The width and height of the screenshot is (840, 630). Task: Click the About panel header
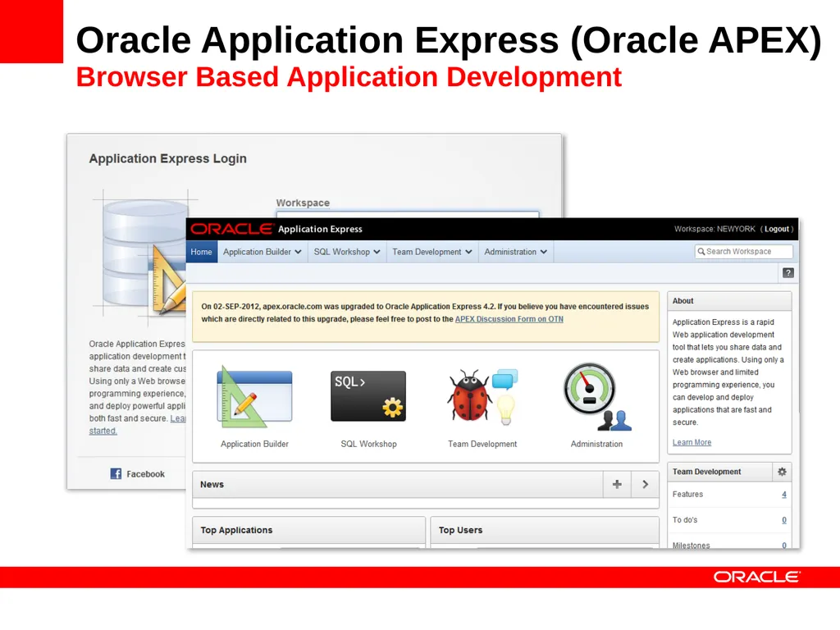point(729,301)
